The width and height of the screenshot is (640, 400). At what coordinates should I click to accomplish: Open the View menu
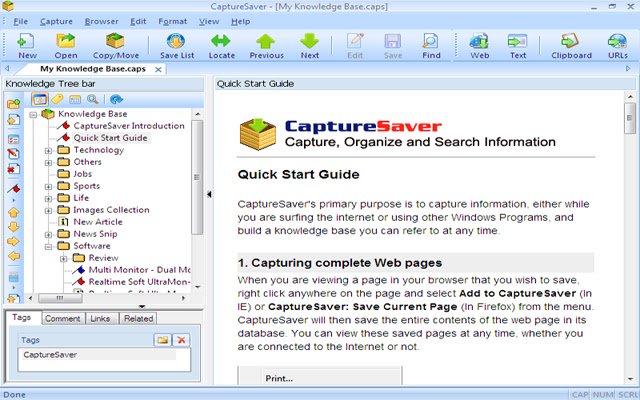click(209, 22)
